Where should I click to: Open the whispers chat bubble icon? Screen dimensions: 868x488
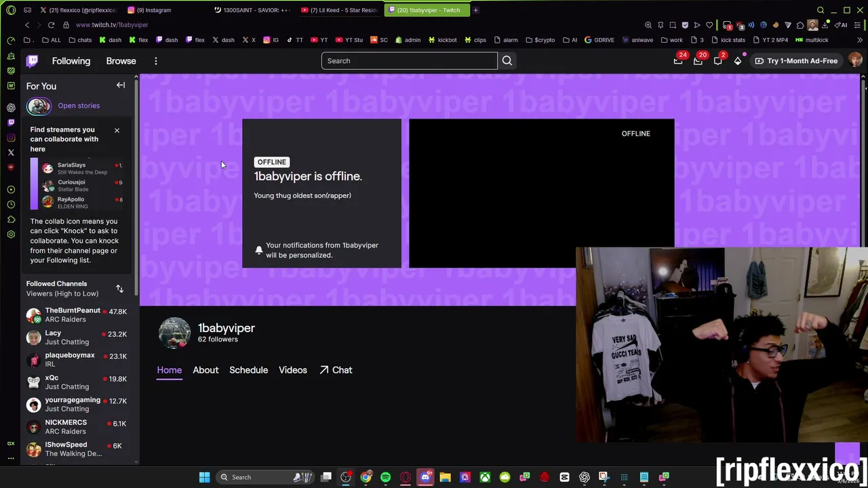(x=718, y=61)
